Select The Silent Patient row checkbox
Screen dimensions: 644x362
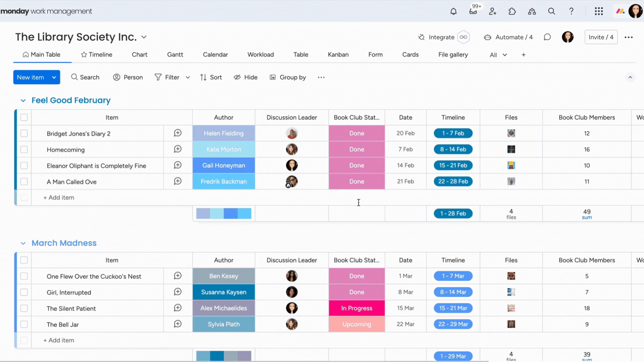pos(24,308)
